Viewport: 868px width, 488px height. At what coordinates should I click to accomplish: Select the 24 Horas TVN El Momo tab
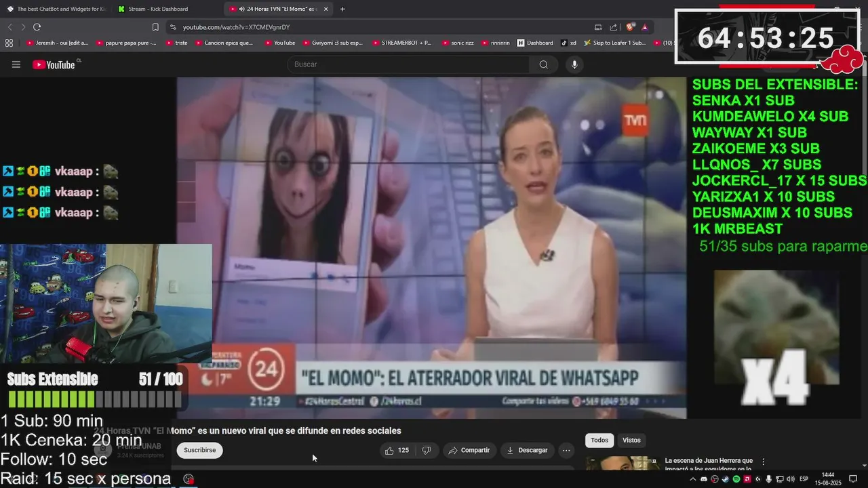pos(277,9)
